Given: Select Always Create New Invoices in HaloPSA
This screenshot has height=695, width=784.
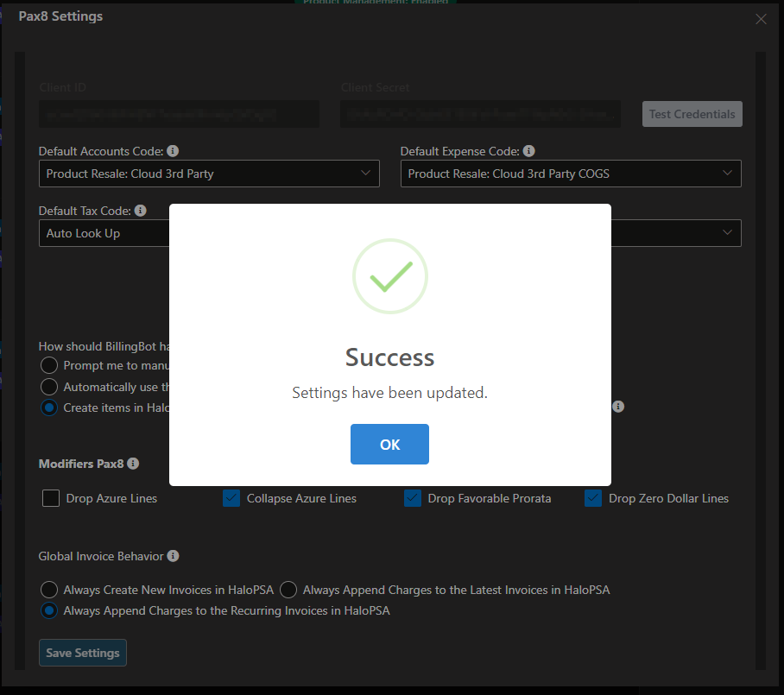Looking at the screenshot, I should 49,590.
